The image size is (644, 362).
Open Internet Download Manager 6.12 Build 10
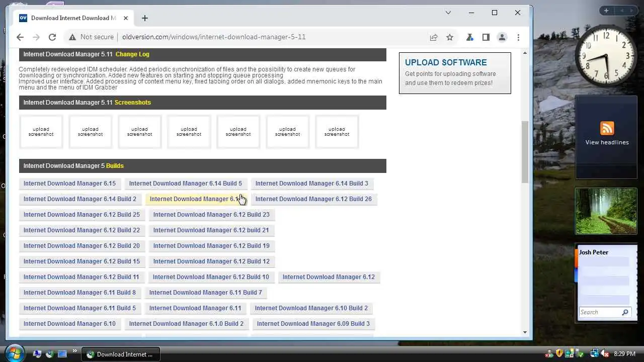[x=211, y=277]
